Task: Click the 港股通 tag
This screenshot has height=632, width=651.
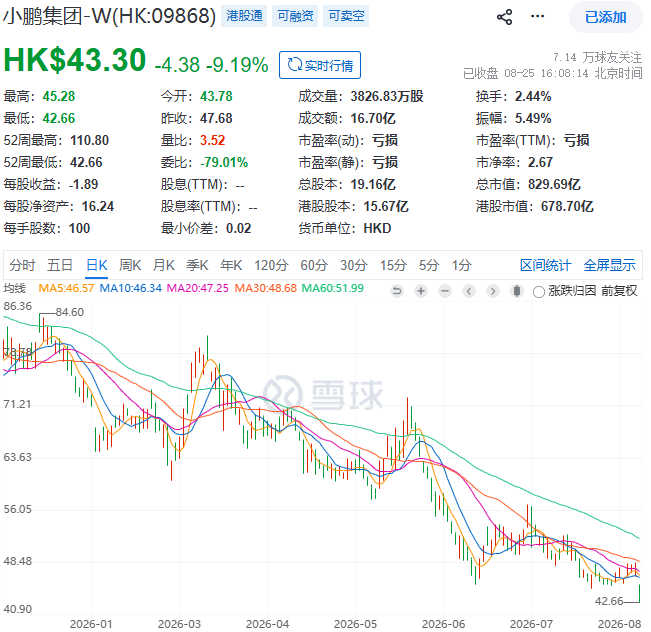Action: [x=244, y=16]
